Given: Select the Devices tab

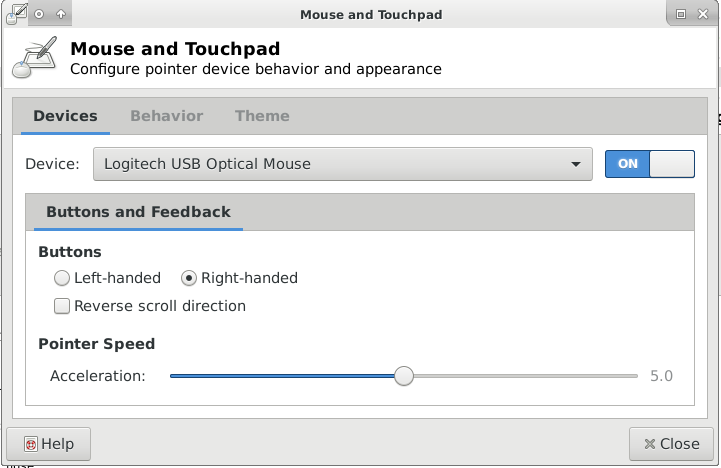Looking at the screenshot, I should [65, 116].
